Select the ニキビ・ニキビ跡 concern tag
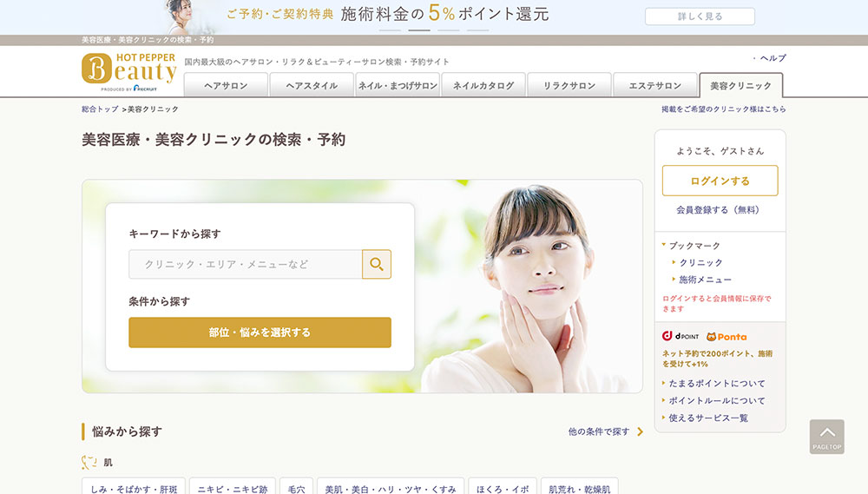 [x=233, y=489]
